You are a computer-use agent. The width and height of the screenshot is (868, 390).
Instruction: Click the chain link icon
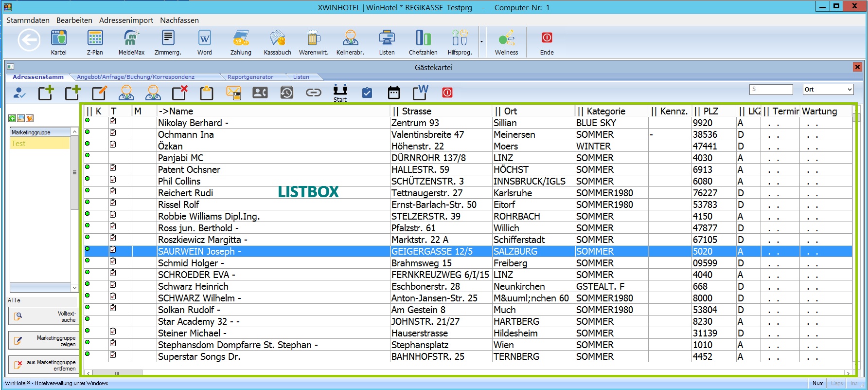pos(314,93)
